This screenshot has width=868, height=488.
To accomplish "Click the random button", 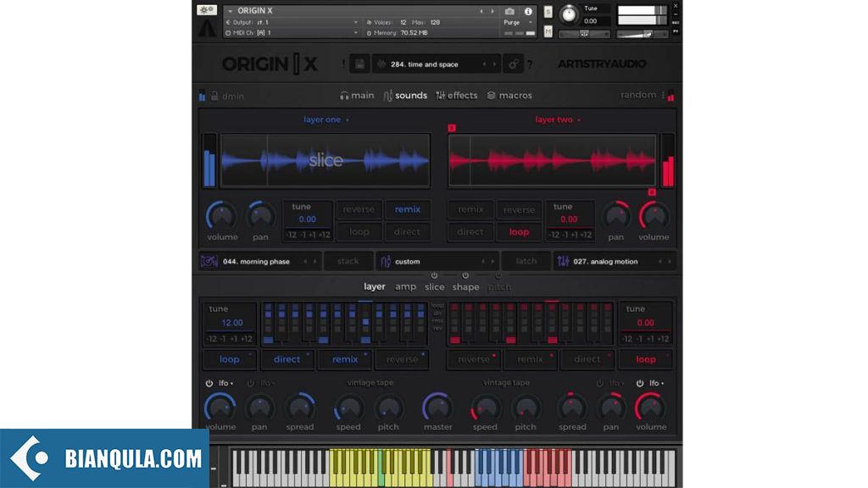I will (638, 95).
